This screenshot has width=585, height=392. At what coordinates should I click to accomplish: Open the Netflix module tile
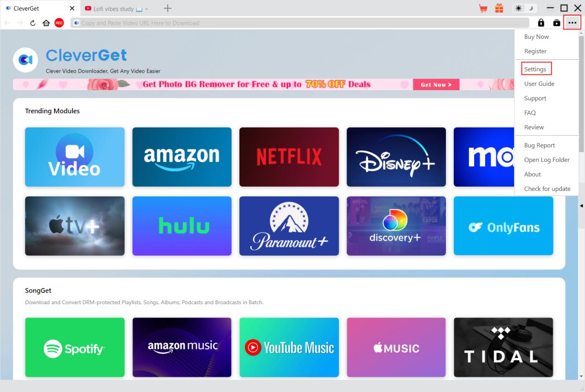coord(289,157)
